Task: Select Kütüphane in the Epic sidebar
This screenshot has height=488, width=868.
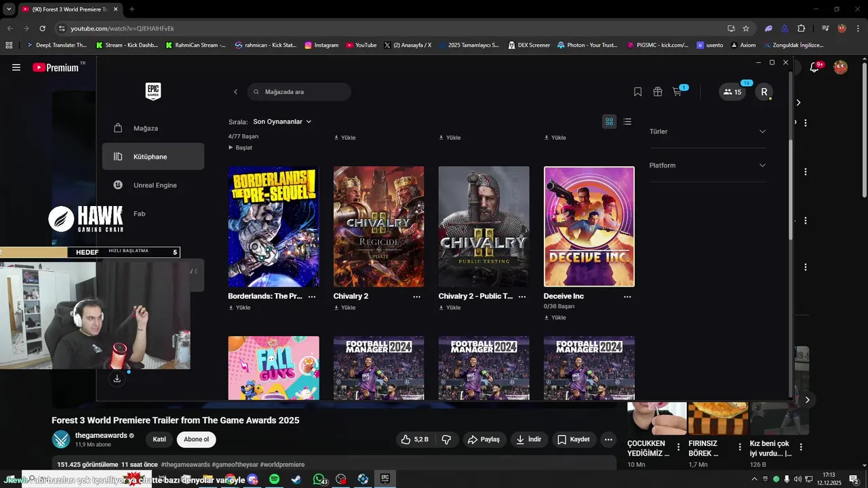Action: click(153, 157)
